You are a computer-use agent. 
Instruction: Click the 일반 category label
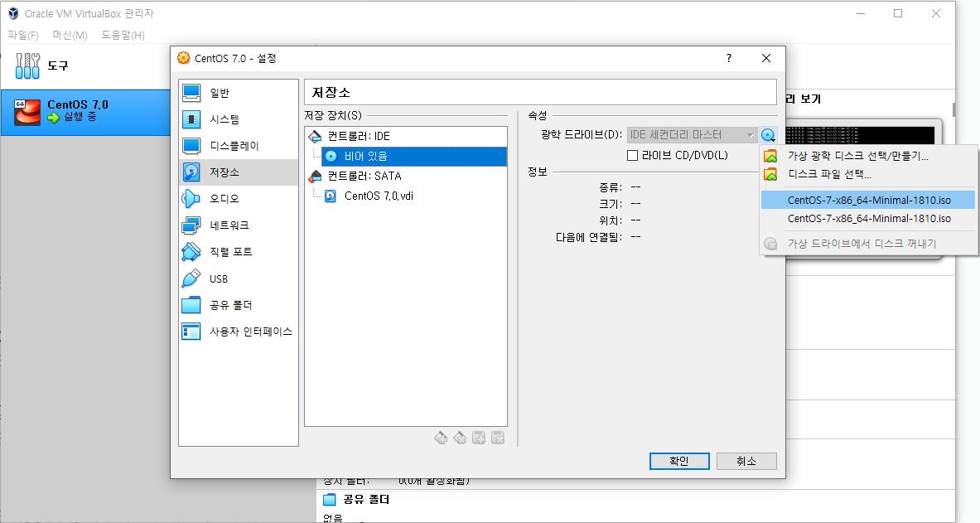[220, 93]
